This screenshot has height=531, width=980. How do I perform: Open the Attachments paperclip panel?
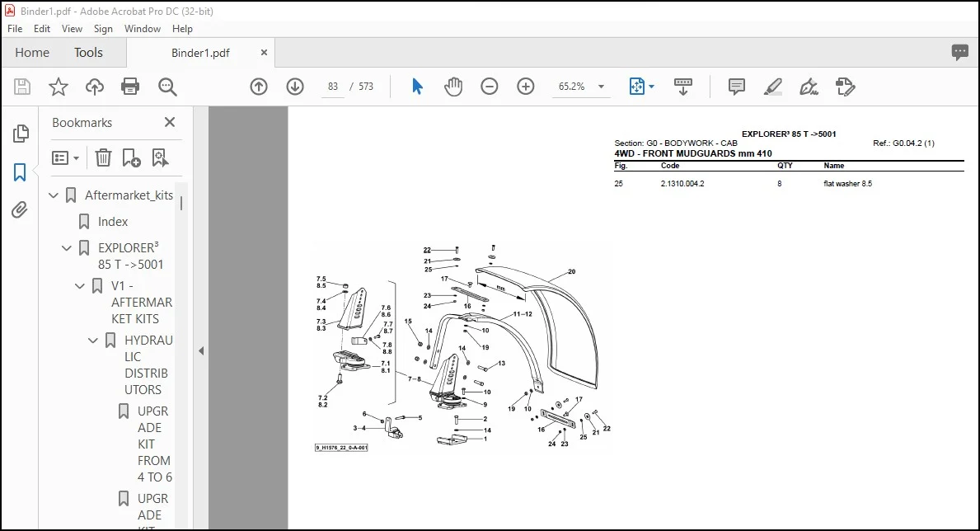[20, 209]
